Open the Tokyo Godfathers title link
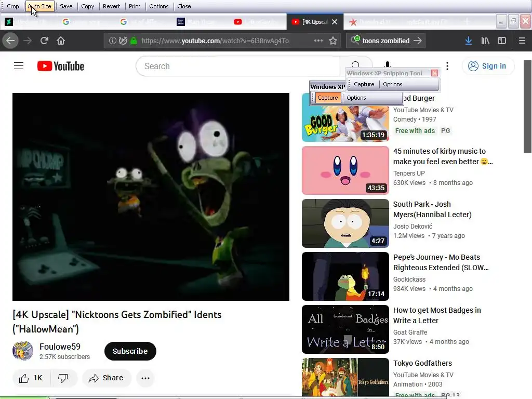This screenshot has width=532, height=399. [422, 363]
